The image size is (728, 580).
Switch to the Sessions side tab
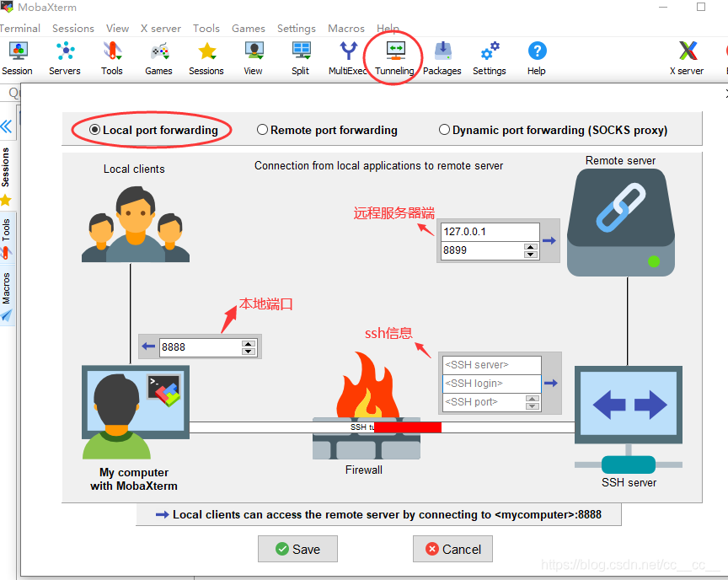6,175
